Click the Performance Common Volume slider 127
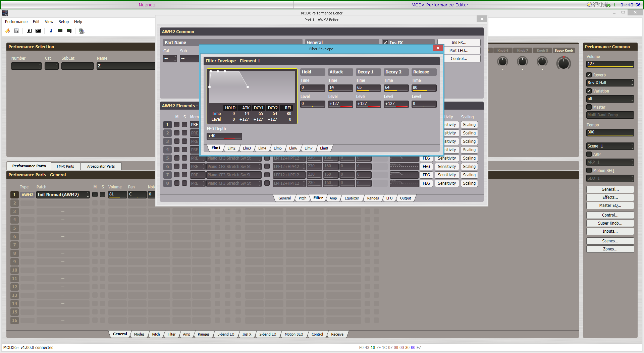644x353 pixels. click(x=610, y=64)
